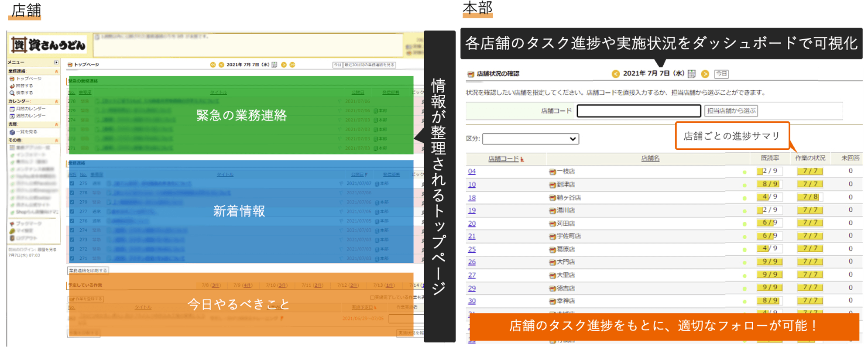This screenshot has width=868, height=347.
Task: Open the 区分 dropdown
Action: [530, 139]
